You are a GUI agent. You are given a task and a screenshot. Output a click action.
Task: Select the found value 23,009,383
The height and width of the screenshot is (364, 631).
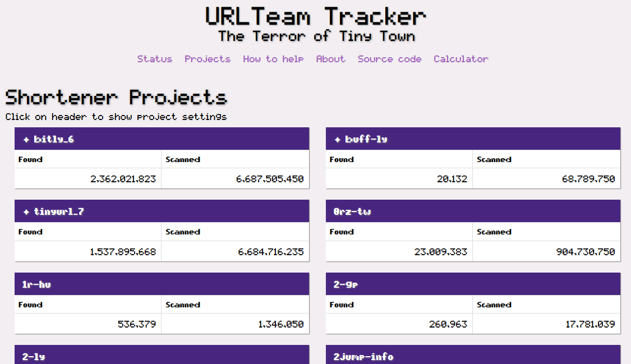pyautogui.click(x=441, y=252)
